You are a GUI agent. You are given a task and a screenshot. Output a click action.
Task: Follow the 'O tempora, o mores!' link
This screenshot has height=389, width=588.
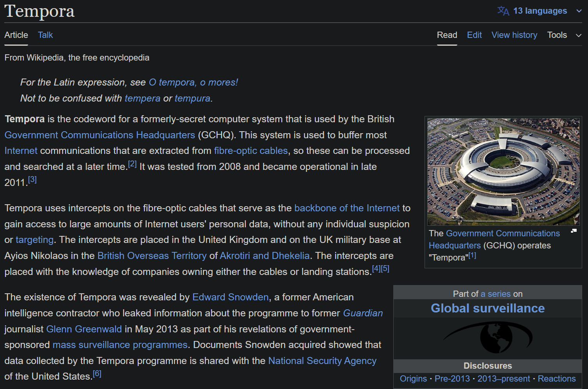point(194,82)
